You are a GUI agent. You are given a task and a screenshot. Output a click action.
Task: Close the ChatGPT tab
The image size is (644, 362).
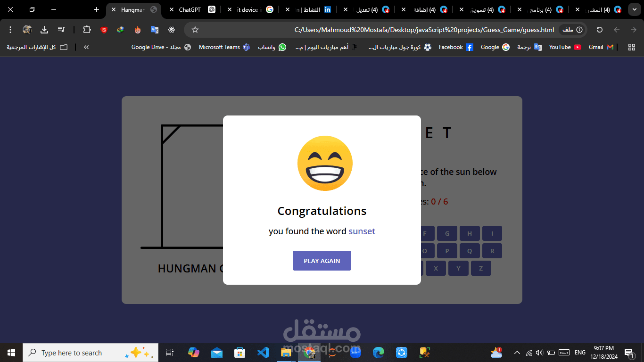[172, 9]
